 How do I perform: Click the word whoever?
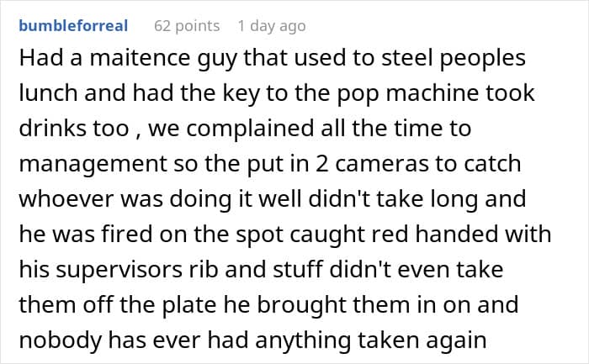click(x=66, y=199)
